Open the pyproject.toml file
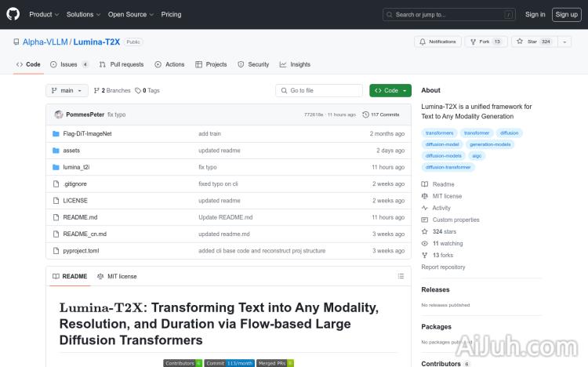Image resolution: width=588 pixels, height=367 pixels. coord(81,251)
